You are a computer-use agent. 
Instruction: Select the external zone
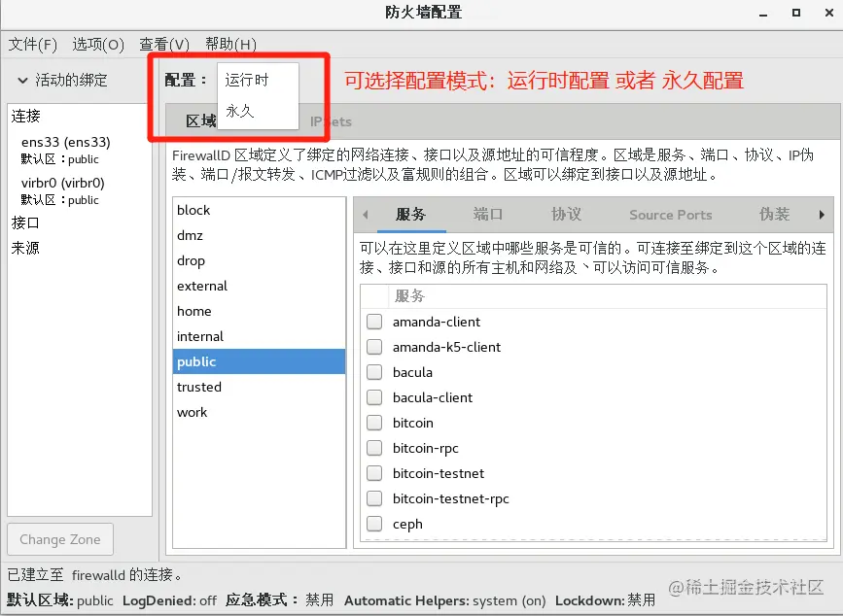pos(259,286)
